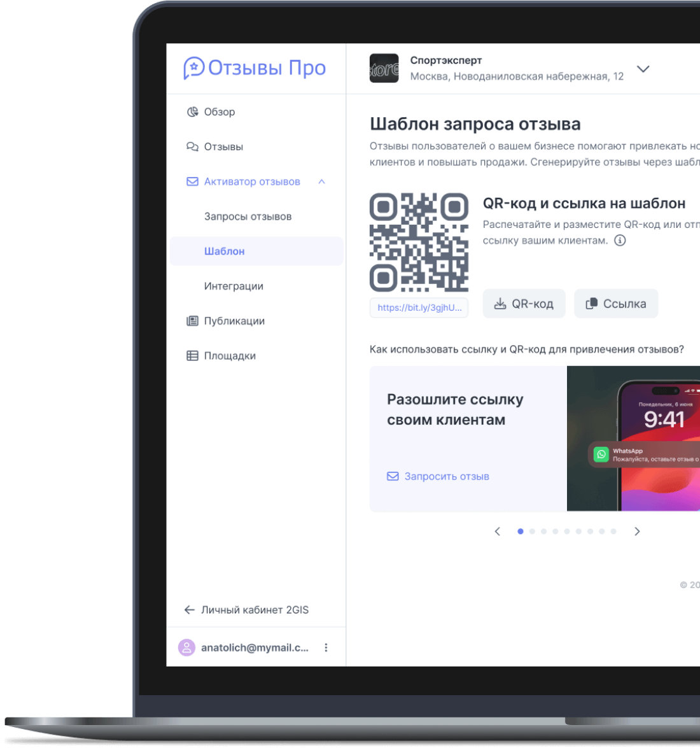Click the table icon beside Площадки
The height and width of the screenshot is (748, 700).
point(192,356)
